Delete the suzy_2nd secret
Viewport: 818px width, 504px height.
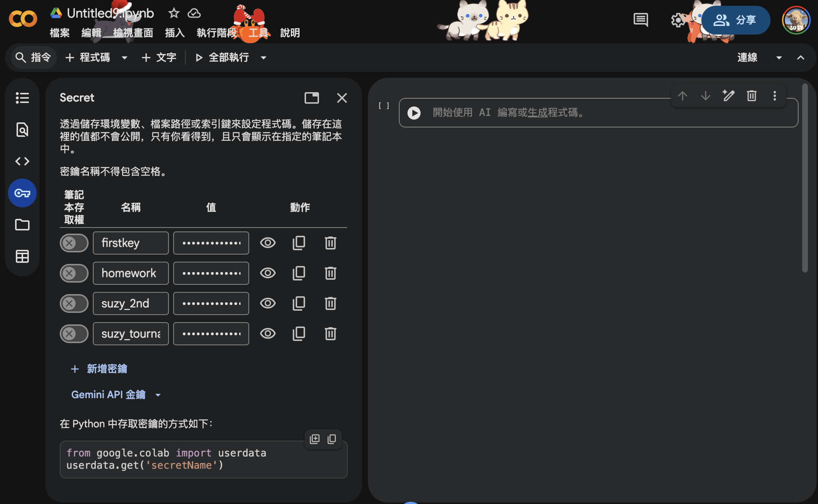click(330, 304)
